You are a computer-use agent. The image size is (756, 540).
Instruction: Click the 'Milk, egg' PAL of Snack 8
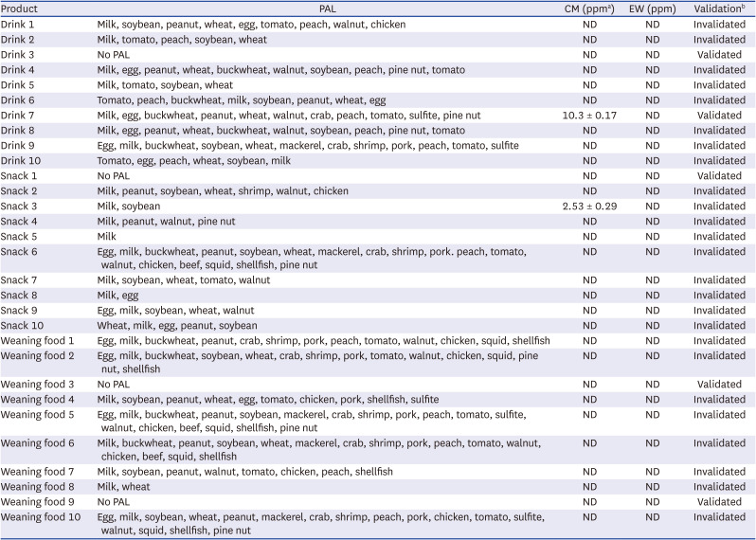coord(117,296)
